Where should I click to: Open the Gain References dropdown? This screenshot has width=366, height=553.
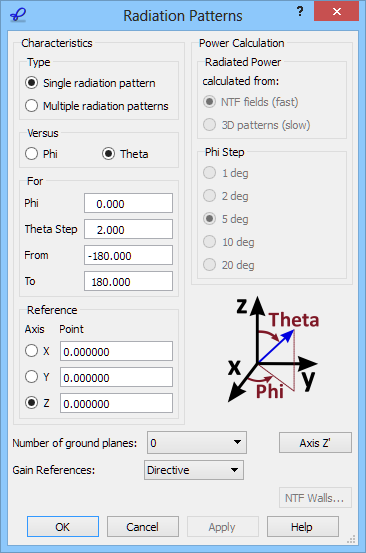(194, 470)
